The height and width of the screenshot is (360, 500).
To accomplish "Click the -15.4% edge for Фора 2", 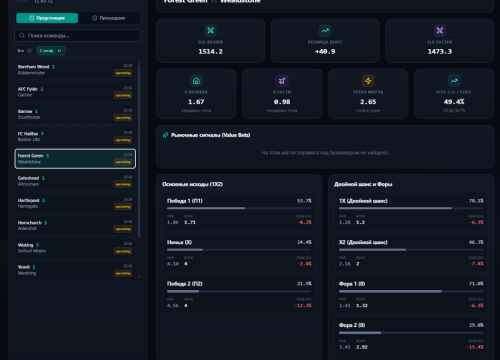I will [x=475, y=347].
